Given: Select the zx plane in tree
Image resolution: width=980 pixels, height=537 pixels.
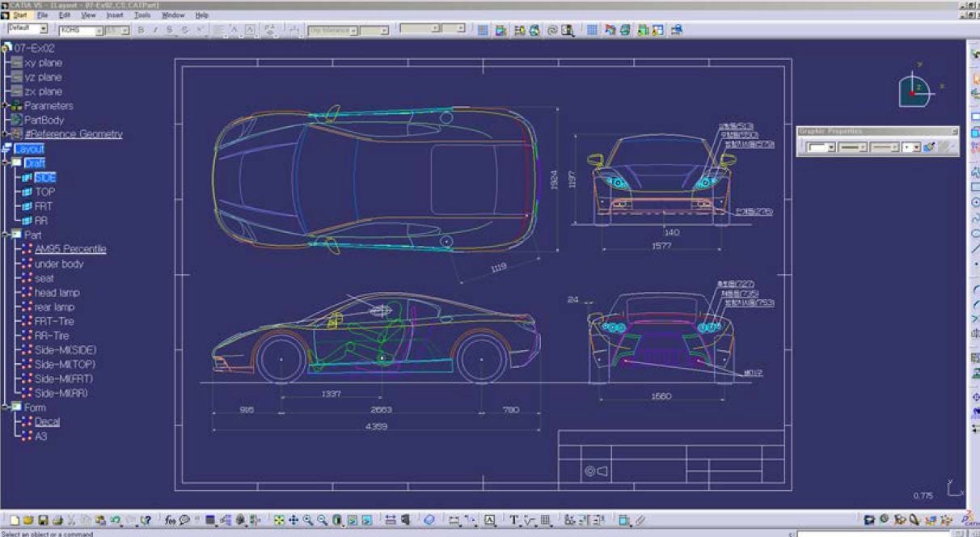Looking at the screenshot, I should click(43, 91).
